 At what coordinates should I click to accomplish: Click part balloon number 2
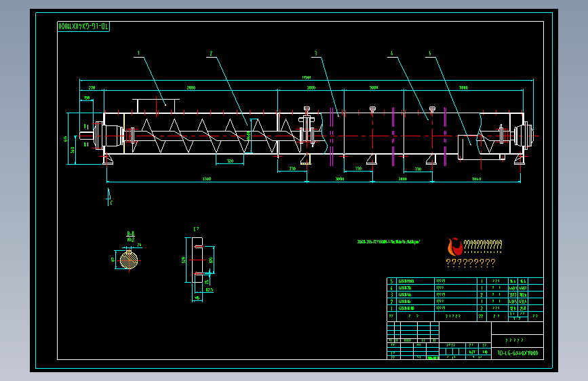coord(211,54)
